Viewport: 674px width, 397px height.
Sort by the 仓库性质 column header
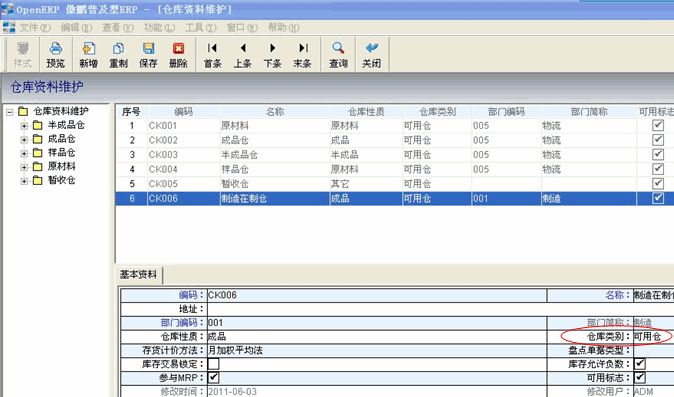(x=366, y=112)
